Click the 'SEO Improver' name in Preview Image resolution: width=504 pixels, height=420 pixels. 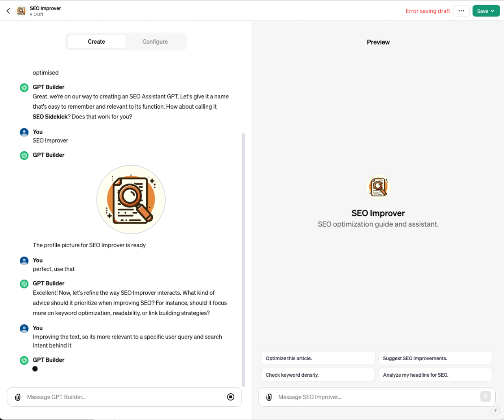[378, 213]
